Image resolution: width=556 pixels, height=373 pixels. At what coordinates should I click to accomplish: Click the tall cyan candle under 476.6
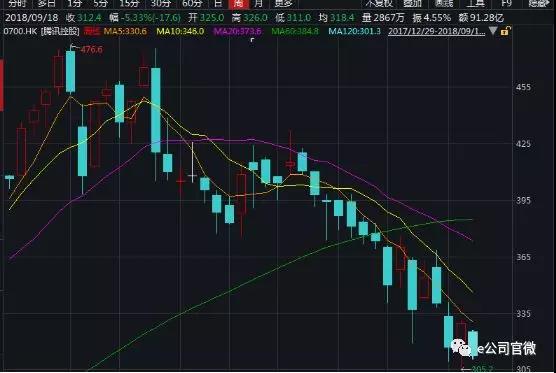tap(71, 71)
